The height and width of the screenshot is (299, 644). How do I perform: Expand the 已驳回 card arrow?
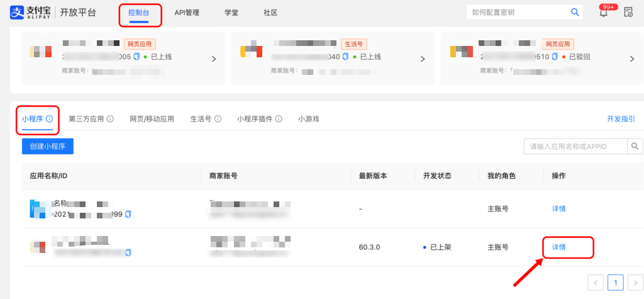[632, 59]
